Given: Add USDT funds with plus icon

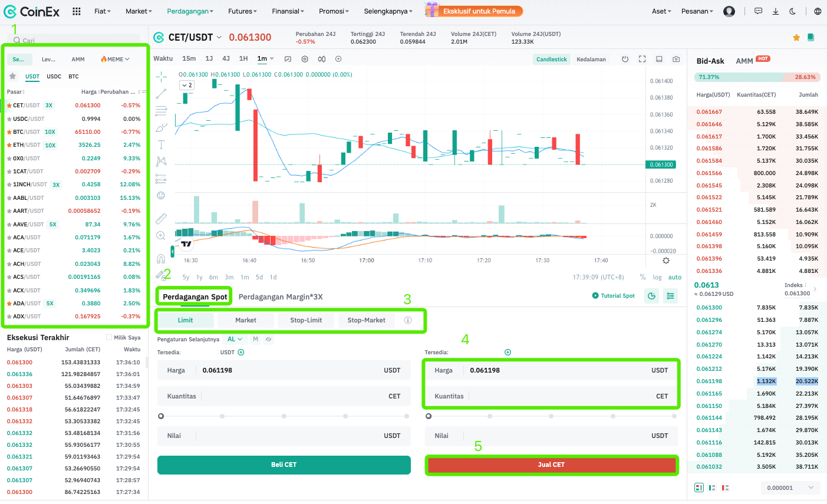Looking at the screenshot, I should click(240, 352).
